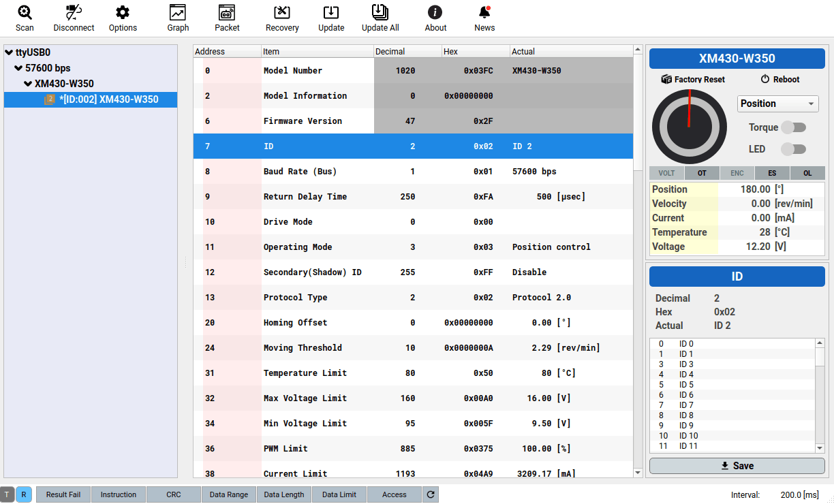Select the Moving Threshold row
This screenshot has height=504, width=834.
coord(413,348)
